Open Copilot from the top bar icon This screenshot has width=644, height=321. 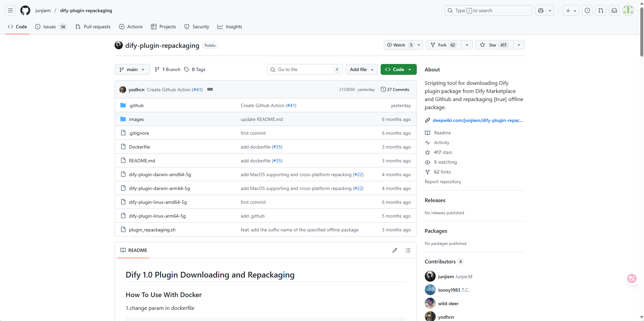pyautogui.click(x=541, y=10)
